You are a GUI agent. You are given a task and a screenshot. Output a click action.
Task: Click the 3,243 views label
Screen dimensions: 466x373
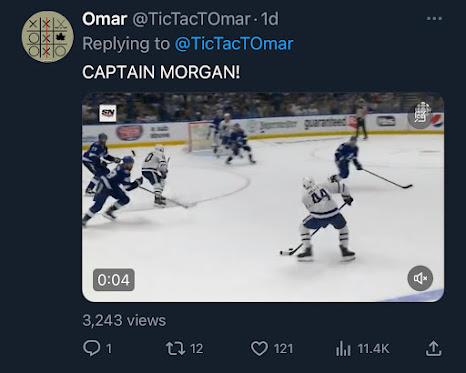(x=124, y=321)
